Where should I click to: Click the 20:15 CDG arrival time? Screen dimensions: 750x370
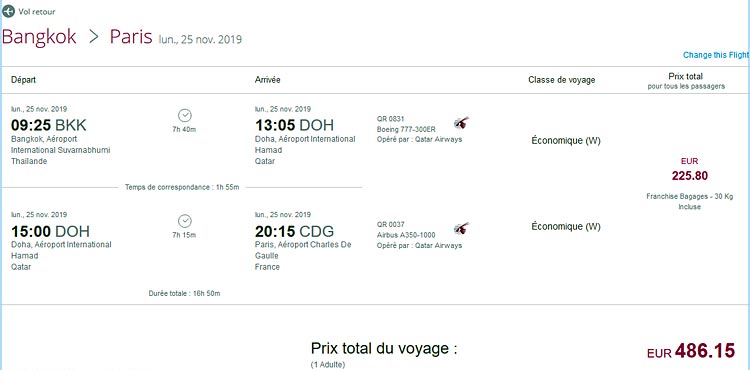(294, 231)
